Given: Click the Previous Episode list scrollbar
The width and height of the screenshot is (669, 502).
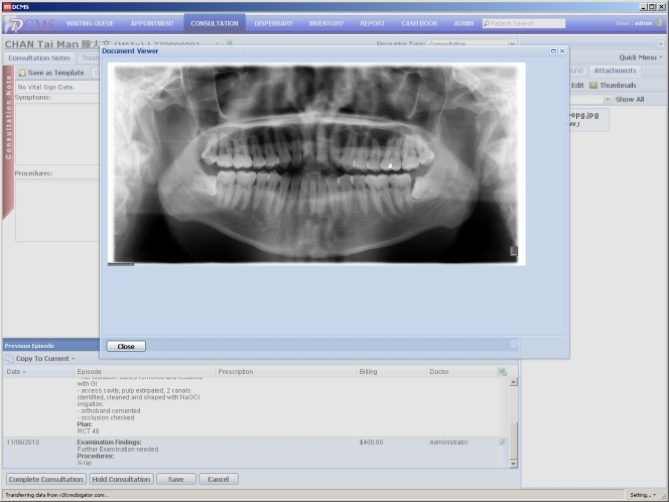Looking at the screenshot, I should pos(515,420).
